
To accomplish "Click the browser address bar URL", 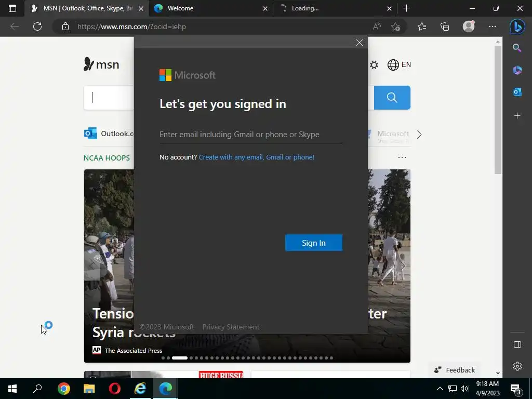I will tap(131, 26).
